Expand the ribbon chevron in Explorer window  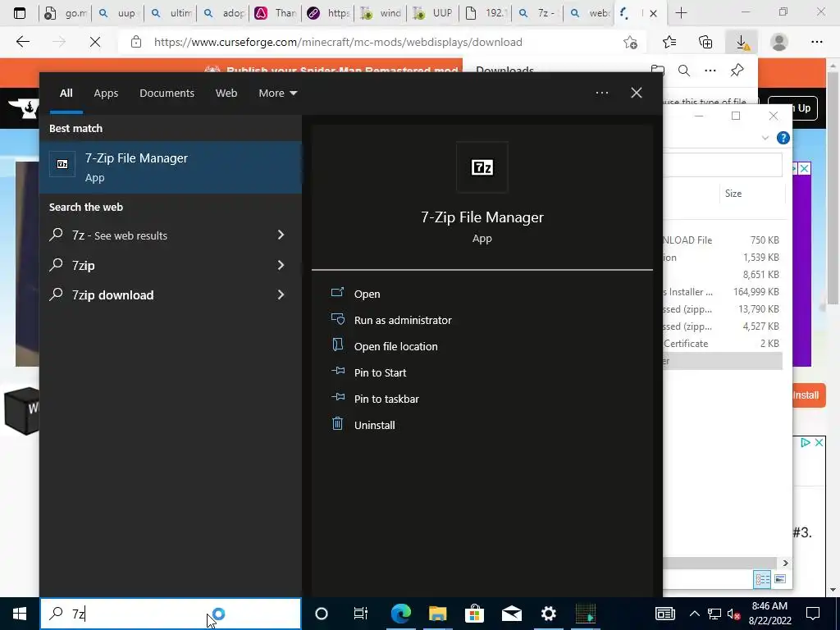click(765, 138)
